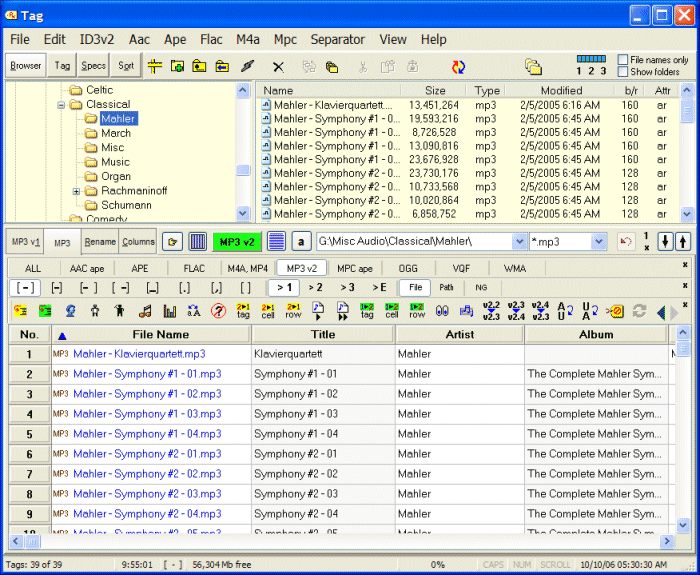The height and width of the screenshot is (575, 700).
Task: Select the OGG format toggle
Action: 408,268
